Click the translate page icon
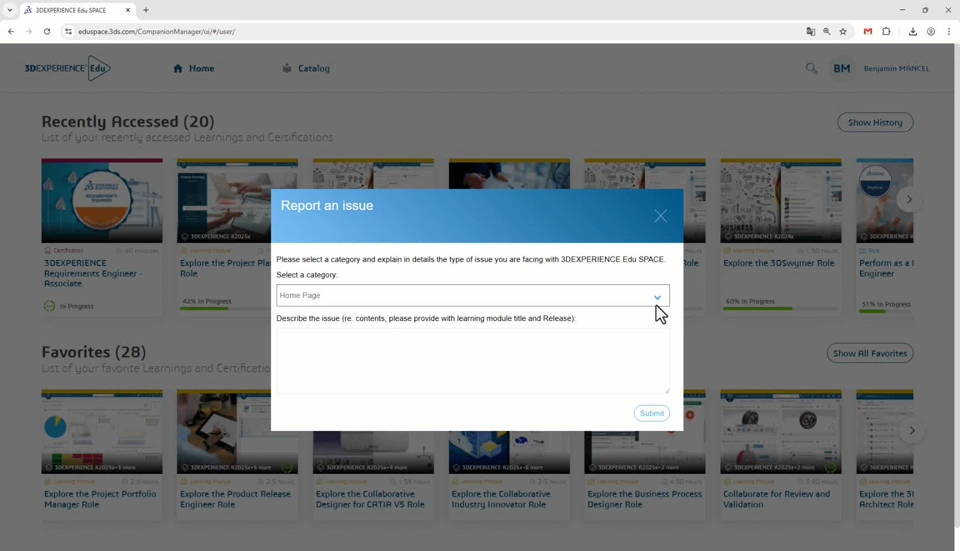Screen dimensions: 960x551 811,31
